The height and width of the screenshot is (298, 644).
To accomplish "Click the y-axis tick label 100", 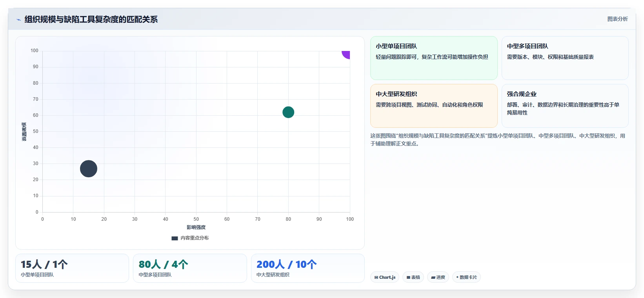I will coord(35,51).
